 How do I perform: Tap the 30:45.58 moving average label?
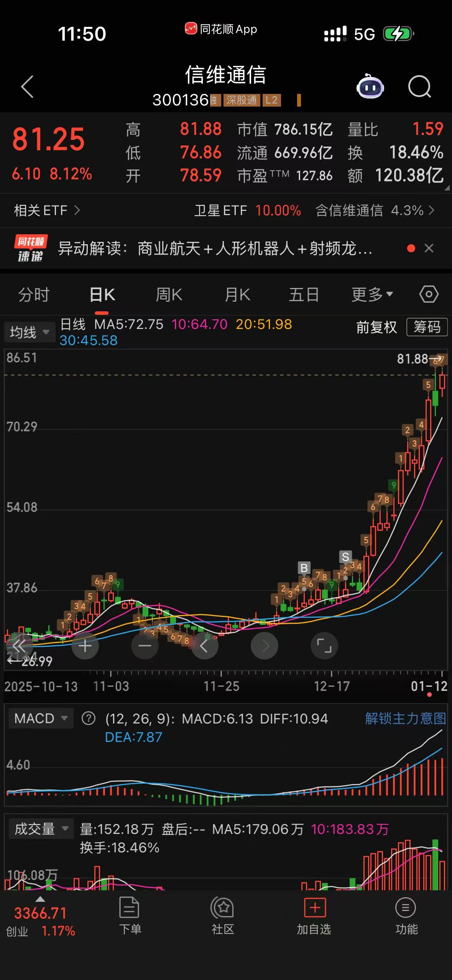click(x=89, y=340)
